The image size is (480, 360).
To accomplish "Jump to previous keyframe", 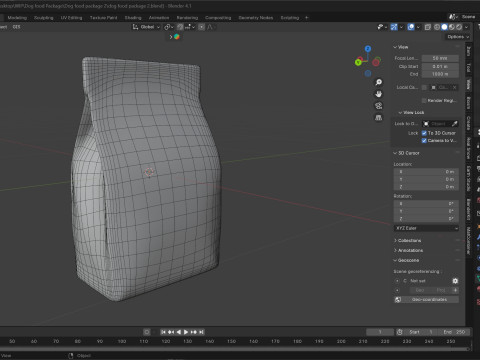I will pos(171,332).
